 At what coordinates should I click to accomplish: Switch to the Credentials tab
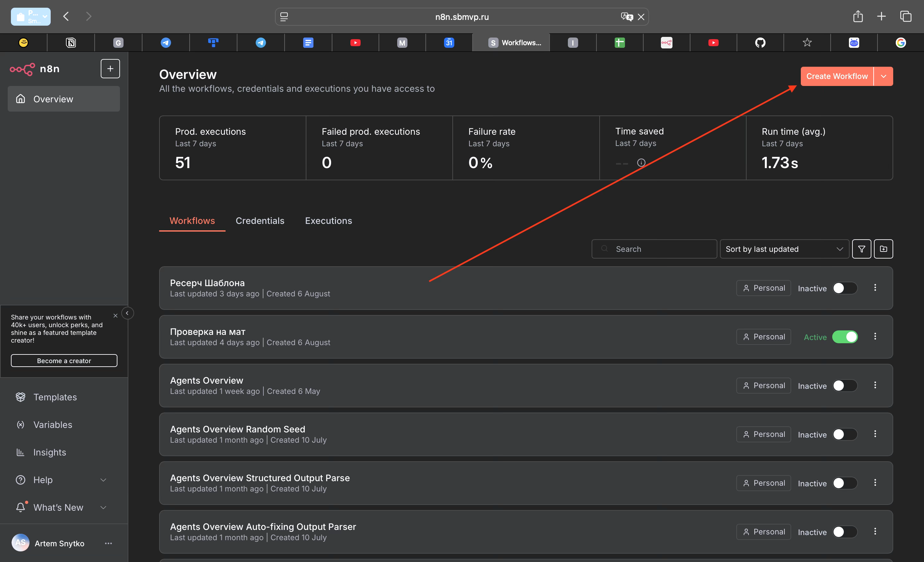[x=260, y=221]
